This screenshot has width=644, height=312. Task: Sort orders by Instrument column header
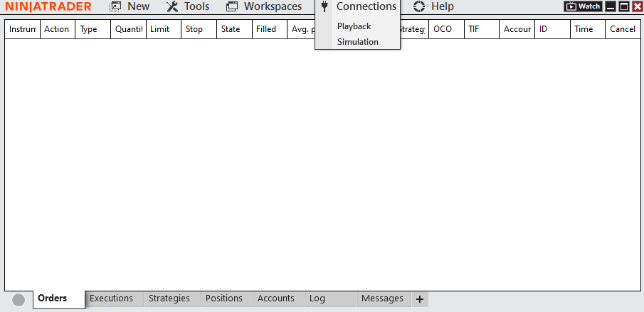click(23, 29)
